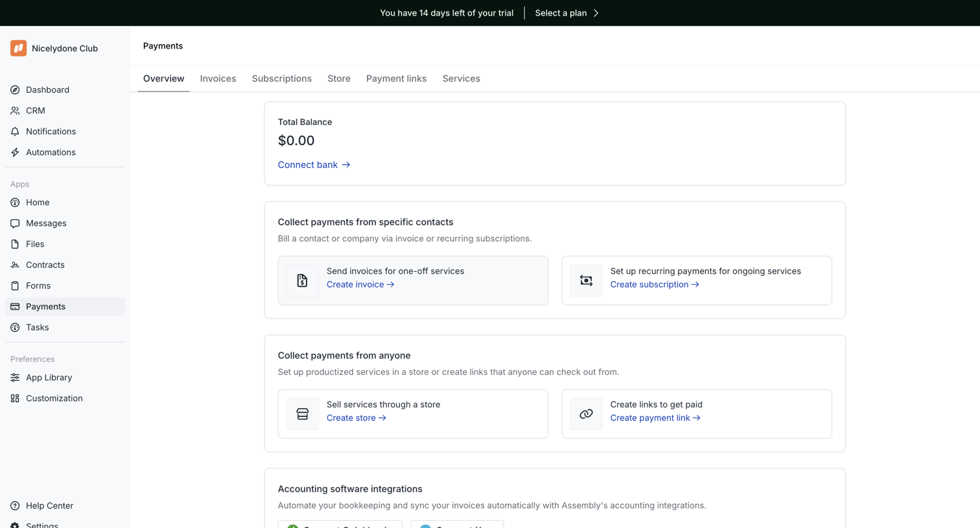Open Customization under Preferences

pos(65,398)
